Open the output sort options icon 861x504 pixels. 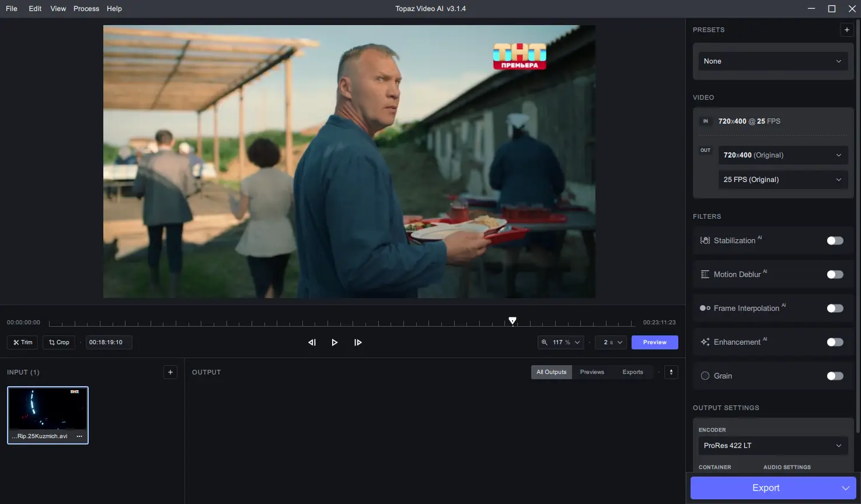tap(671, 372)
